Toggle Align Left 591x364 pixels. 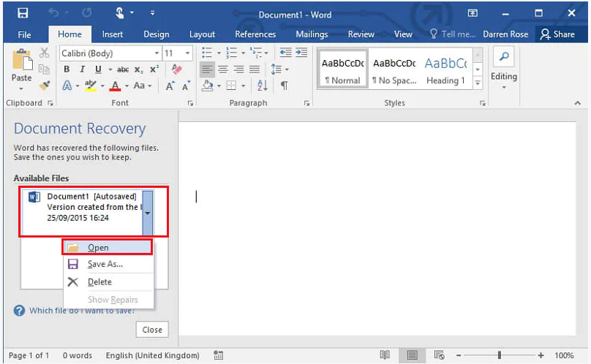[x=207, y=69]
